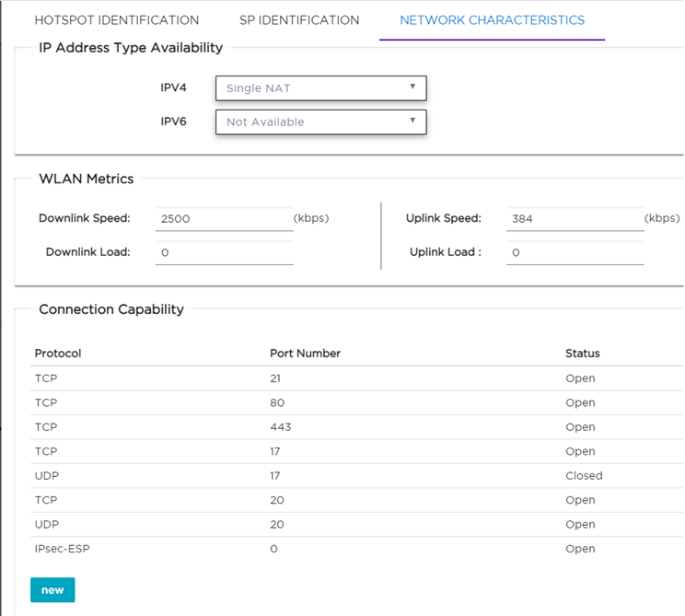The image size is (685, 616).
Task: Expand the IPV6 Not Available dropdown
Action: [x=321, y=122]
